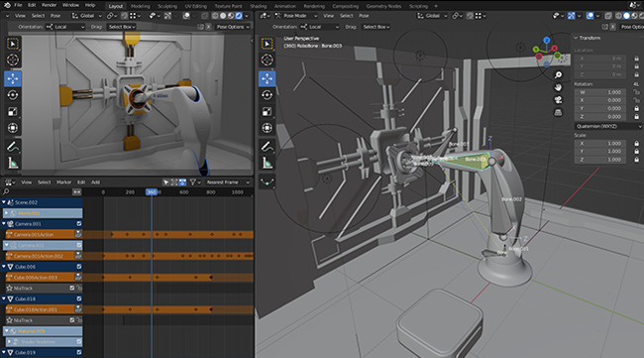
Task: Select the Scale tool in left viewport
Action: coord(13,111)
